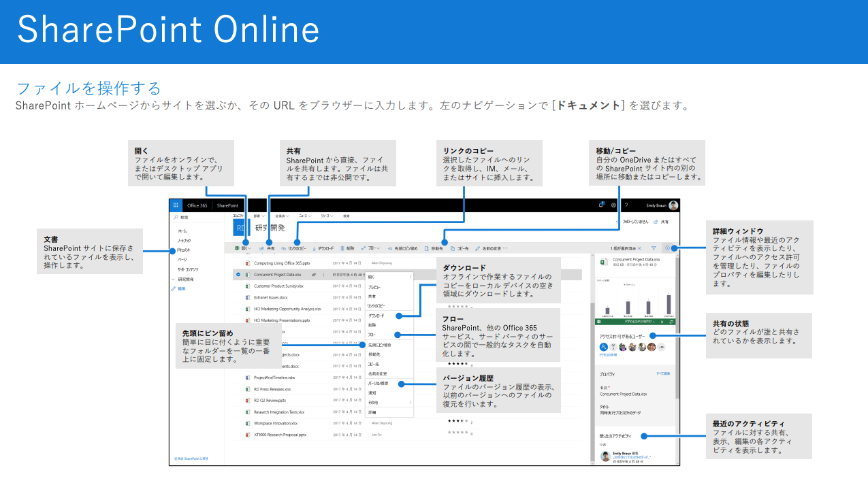868x487 pixels.
Task: Click the 編集 pencil link in the sidebar
Action: click(x=179, y=288)
